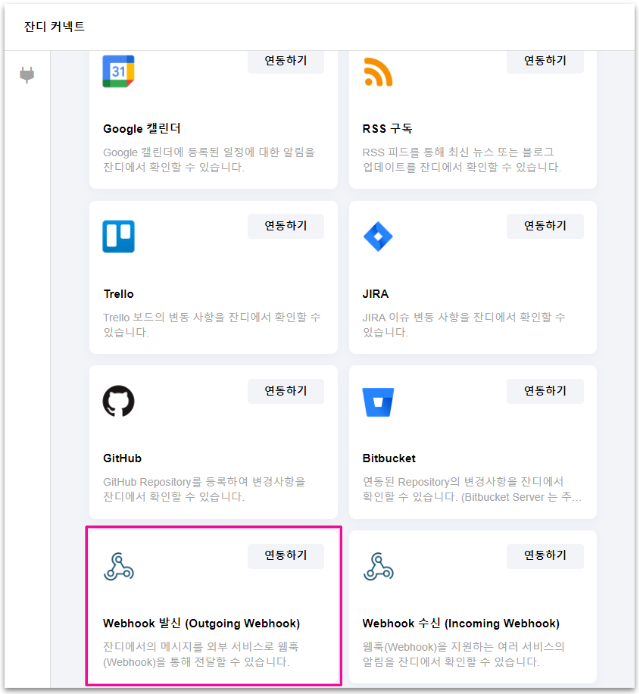This screenshot has height=694, width=639.
Task: Click the JIRA diamond logo icon
Action: (378, 237)
